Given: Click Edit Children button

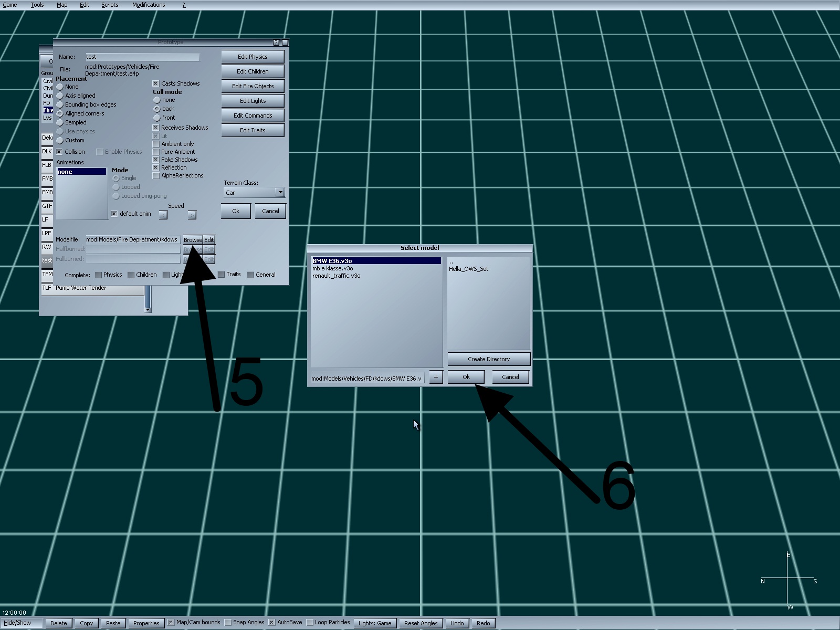Looking at the screenshot, I should pyautogui.click(x=253, y=71).
